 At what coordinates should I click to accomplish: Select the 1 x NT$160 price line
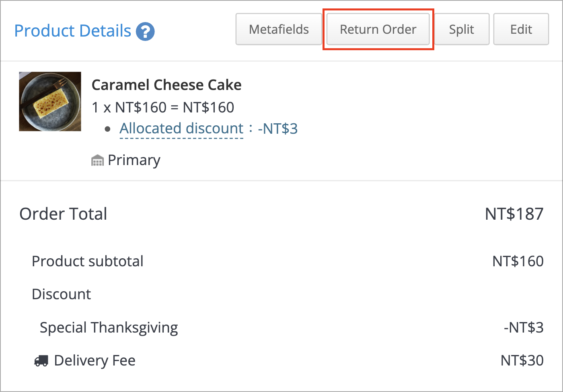[x=163, y=107]
